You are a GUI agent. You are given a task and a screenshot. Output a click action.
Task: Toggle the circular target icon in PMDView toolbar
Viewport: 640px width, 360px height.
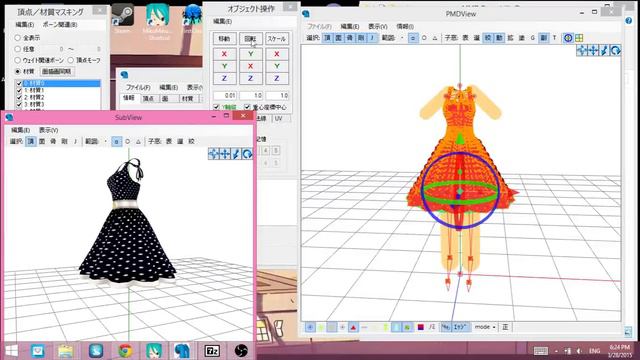tap(568, 38)
